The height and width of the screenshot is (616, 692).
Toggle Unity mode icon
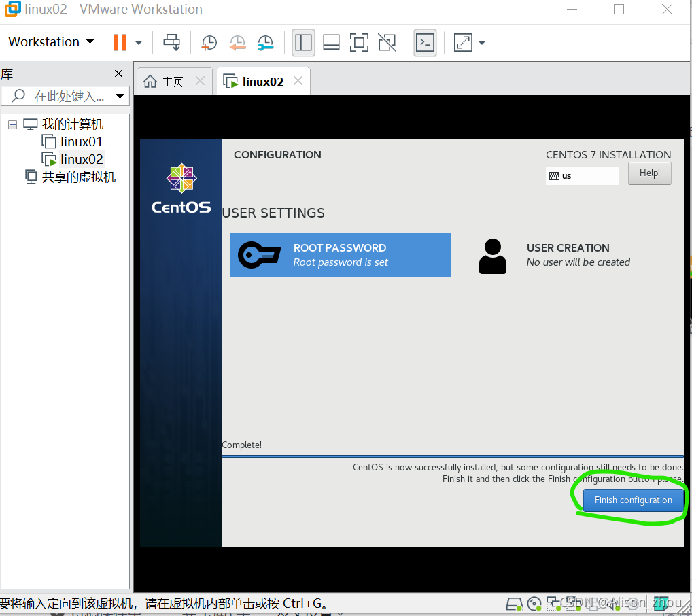click(387, 43)
